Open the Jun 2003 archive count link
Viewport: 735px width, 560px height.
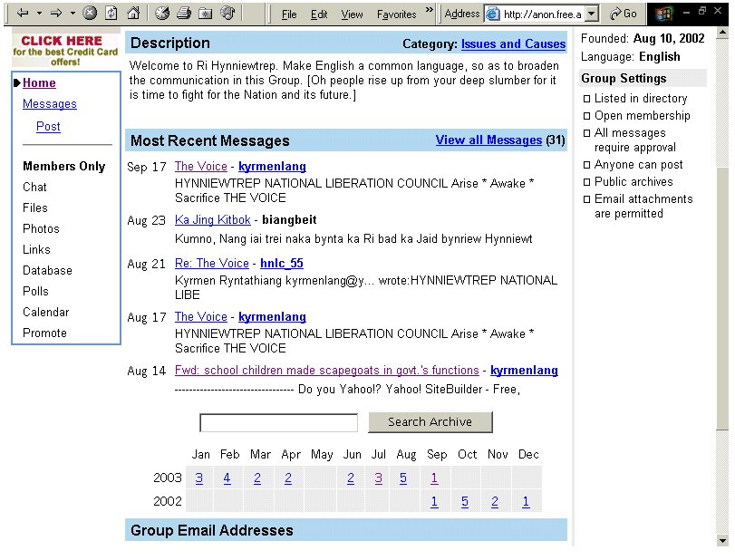[x=351, y=478]
